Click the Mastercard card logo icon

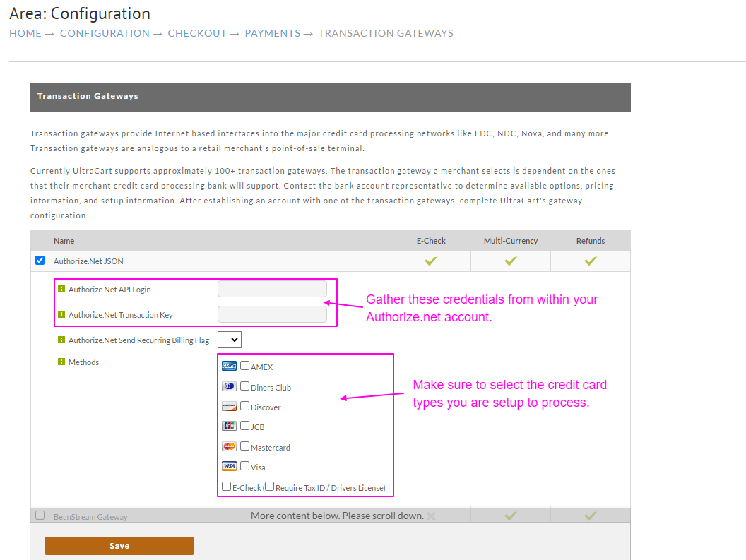230,446
